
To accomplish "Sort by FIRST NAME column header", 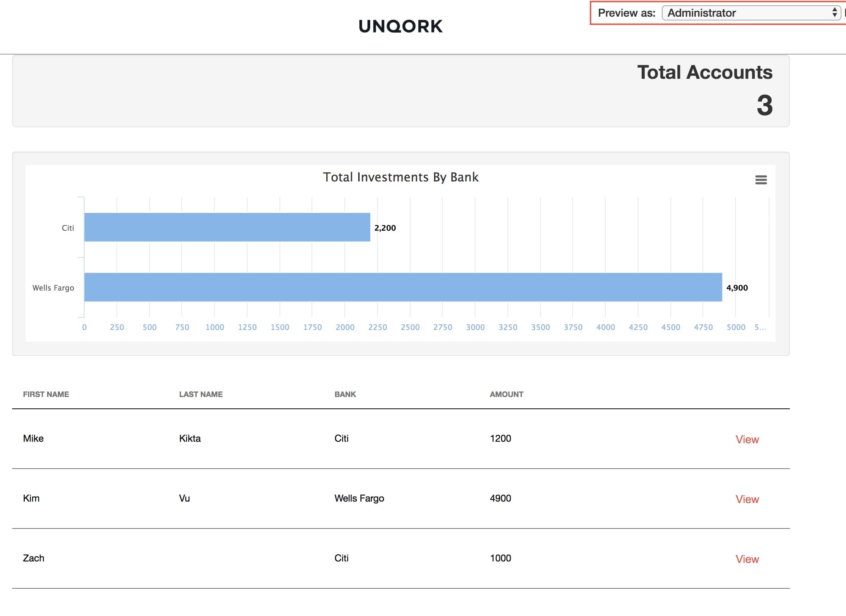I will coord(46,394).
